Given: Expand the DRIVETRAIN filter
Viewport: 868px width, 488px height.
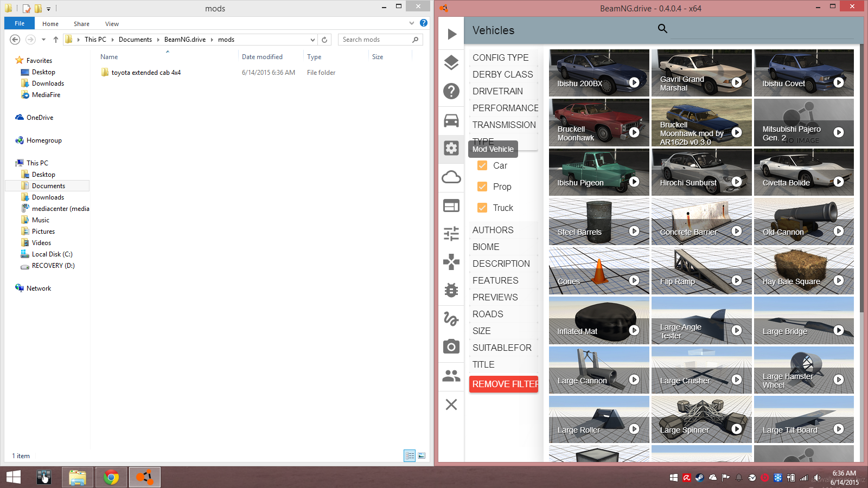Looking at the screenshot, I should click(503, 91).
